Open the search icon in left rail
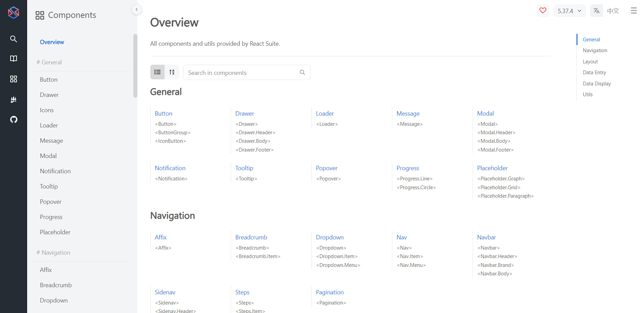 coord(13,39)
